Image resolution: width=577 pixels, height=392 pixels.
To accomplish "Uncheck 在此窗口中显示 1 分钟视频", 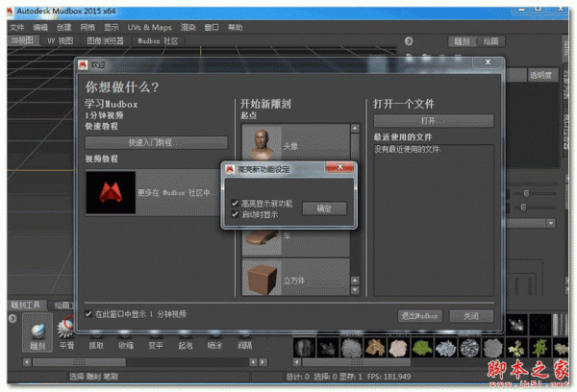I will coord(88,313).
